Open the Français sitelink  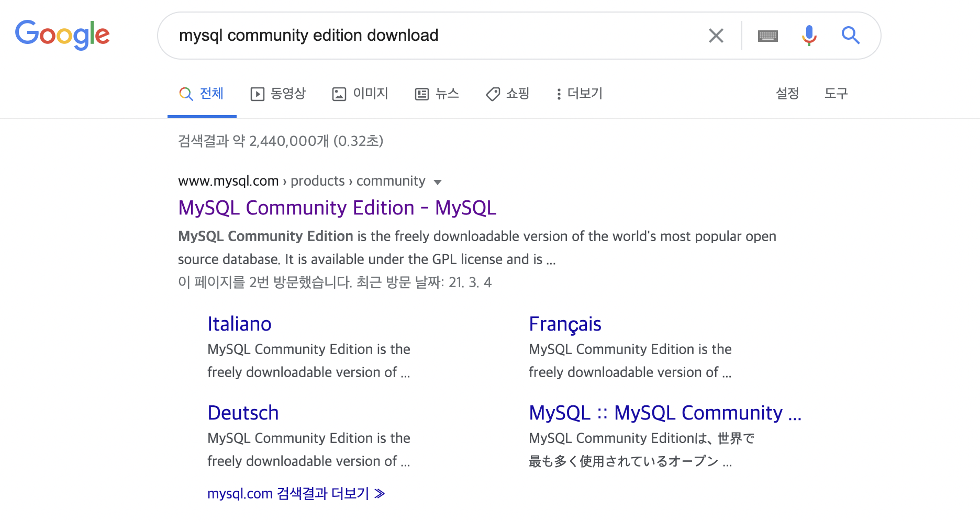click(x=565, y=324)
